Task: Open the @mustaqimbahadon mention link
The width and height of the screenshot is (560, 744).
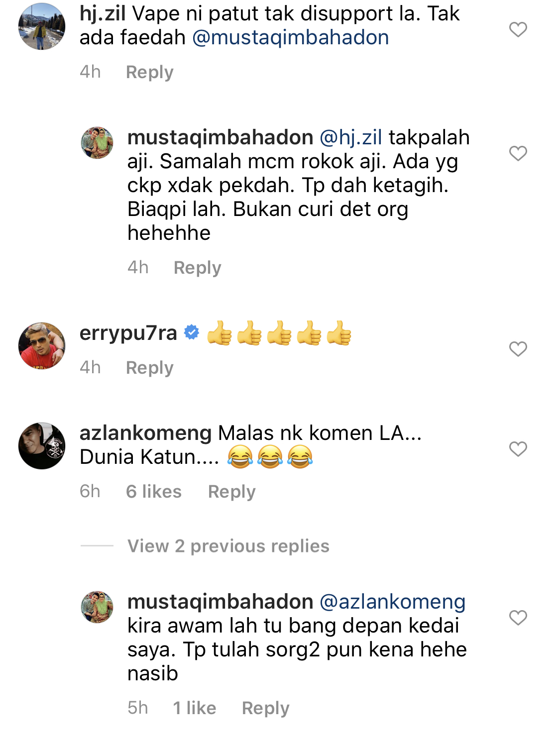Action: 291,38
